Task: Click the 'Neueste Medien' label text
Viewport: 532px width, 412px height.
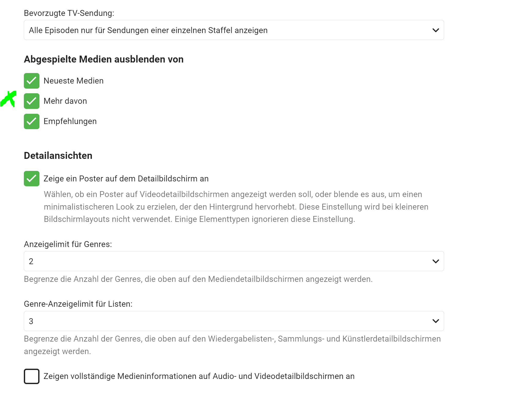Action: pos(74,81)
